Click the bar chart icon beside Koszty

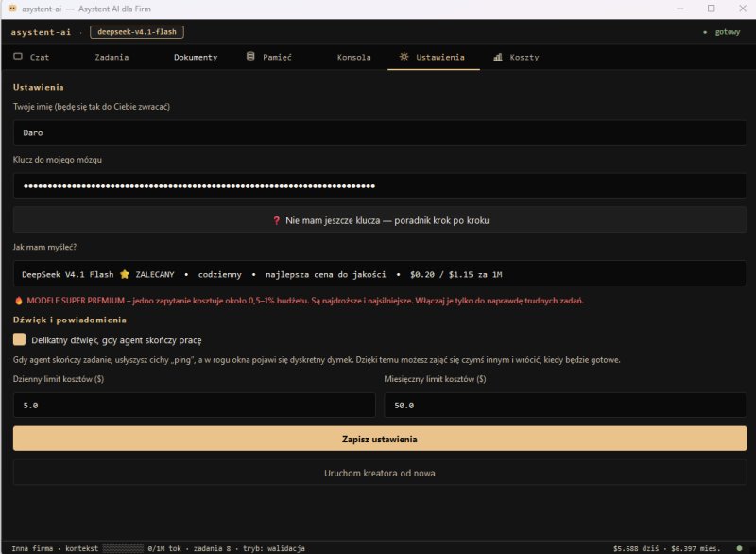pos(498,57)
